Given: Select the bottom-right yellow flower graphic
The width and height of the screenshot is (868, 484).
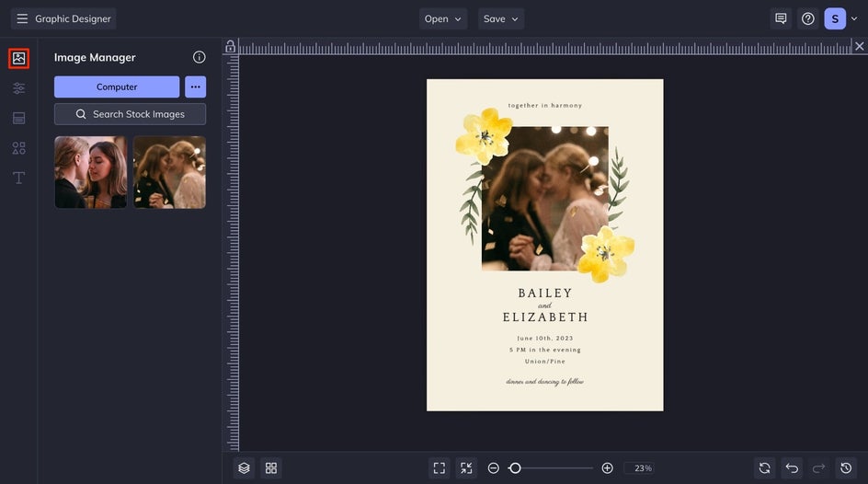Looking at the screenshot, I should pos(606,254).
